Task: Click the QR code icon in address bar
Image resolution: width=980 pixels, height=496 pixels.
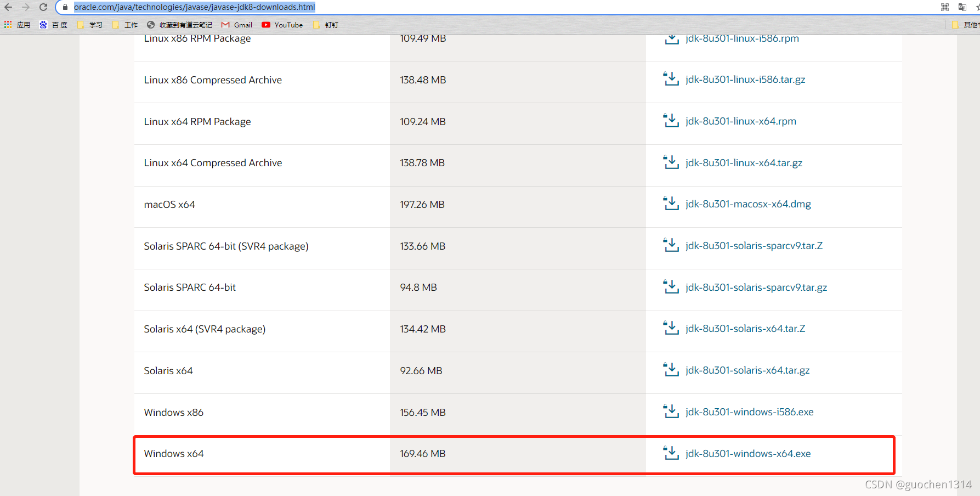Action: (945, 7)
